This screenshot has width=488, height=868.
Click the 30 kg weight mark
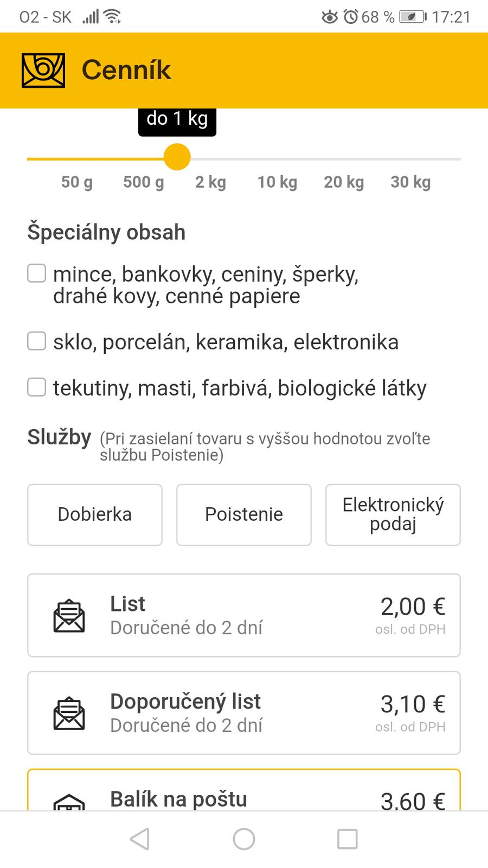(x=410, y=182)
